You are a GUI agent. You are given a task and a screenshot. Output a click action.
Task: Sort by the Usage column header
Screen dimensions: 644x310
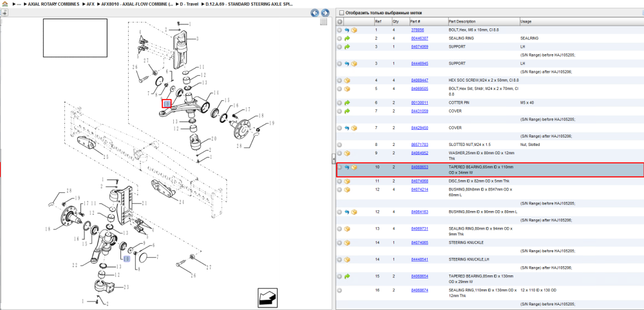point(526,21)
